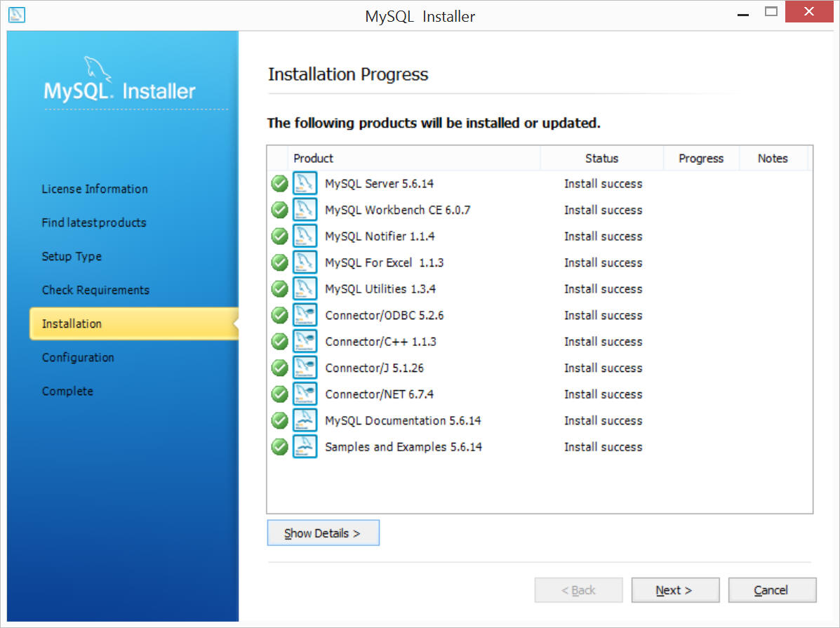Click green success checkmark for Connector/NET
Screen dimensions: 840x628
(x=279, y=394)
